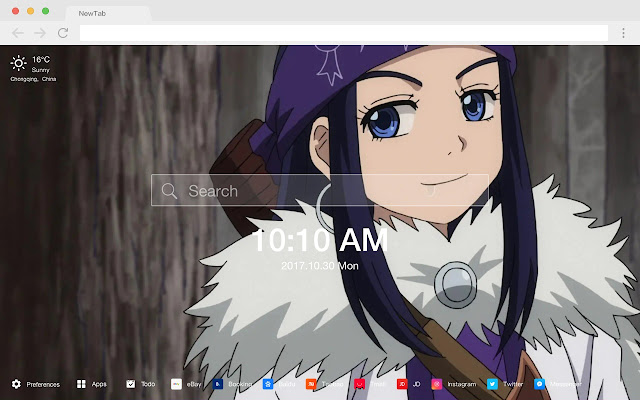640x400 pixels.
Task: Click the 16°C temperature reading
Action: tap(41, 60)
